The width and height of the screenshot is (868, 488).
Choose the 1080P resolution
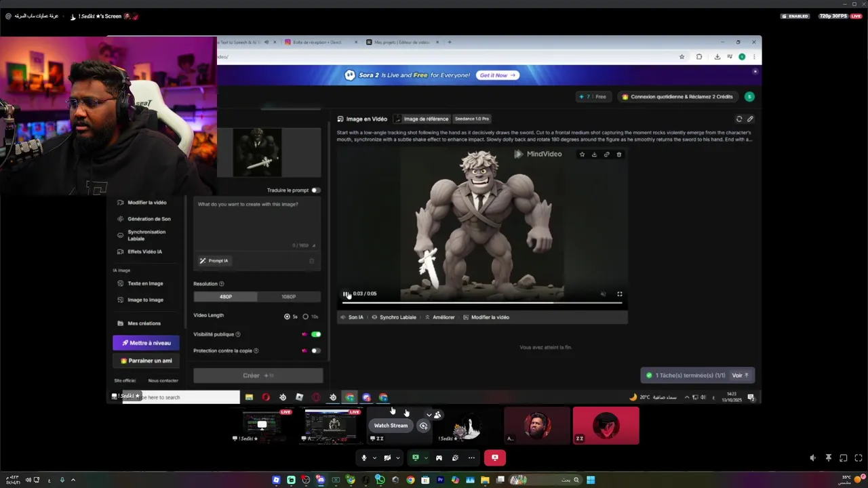pos(288,296)
